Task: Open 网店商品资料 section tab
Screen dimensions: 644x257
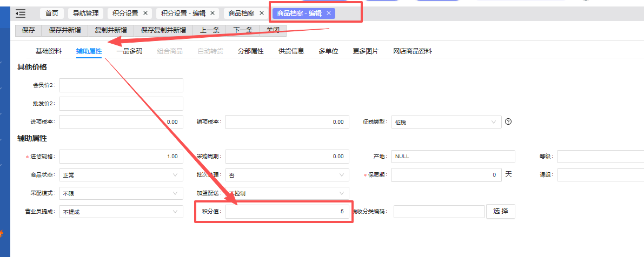Action: [x=413, y=51]
